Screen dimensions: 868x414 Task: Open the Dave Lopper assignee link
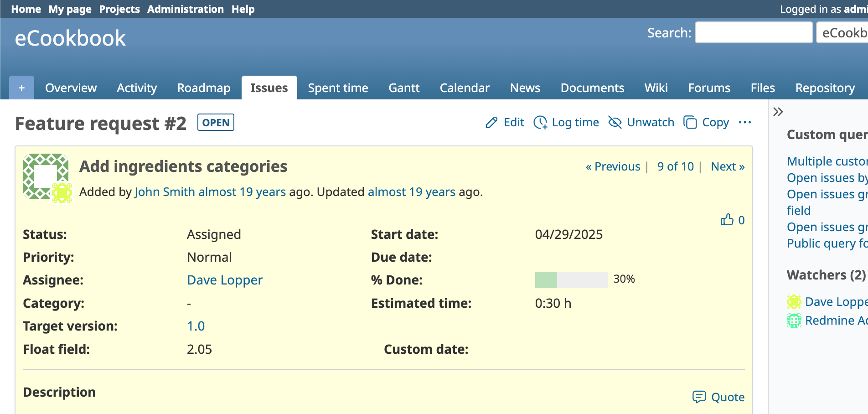225,280
